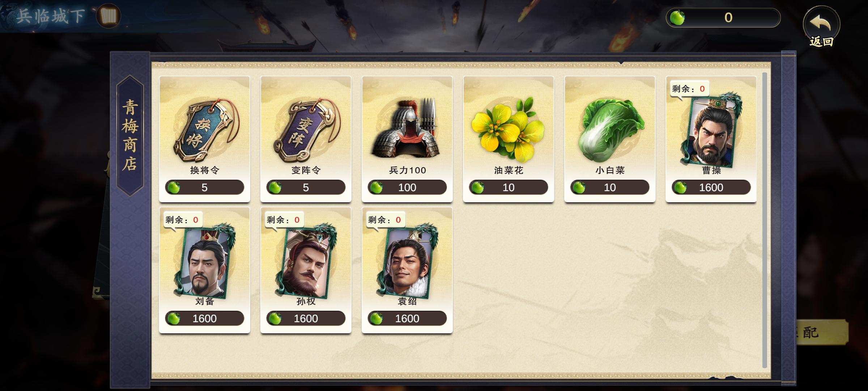The height and width of the screenshot is (391, 868).
Task: Click the shop list vertical scrollbar
Action: [x=765, y=220]
